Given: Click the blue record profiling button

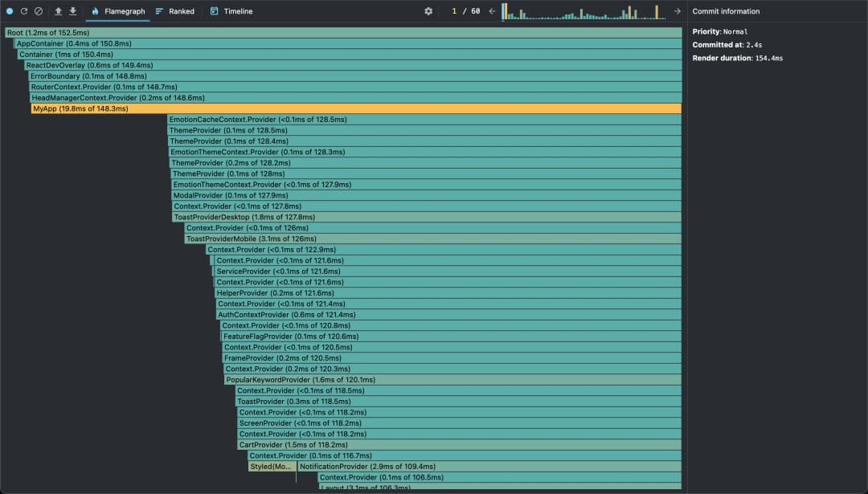Looking at the screenshot, I should click(x=10, y=11).
